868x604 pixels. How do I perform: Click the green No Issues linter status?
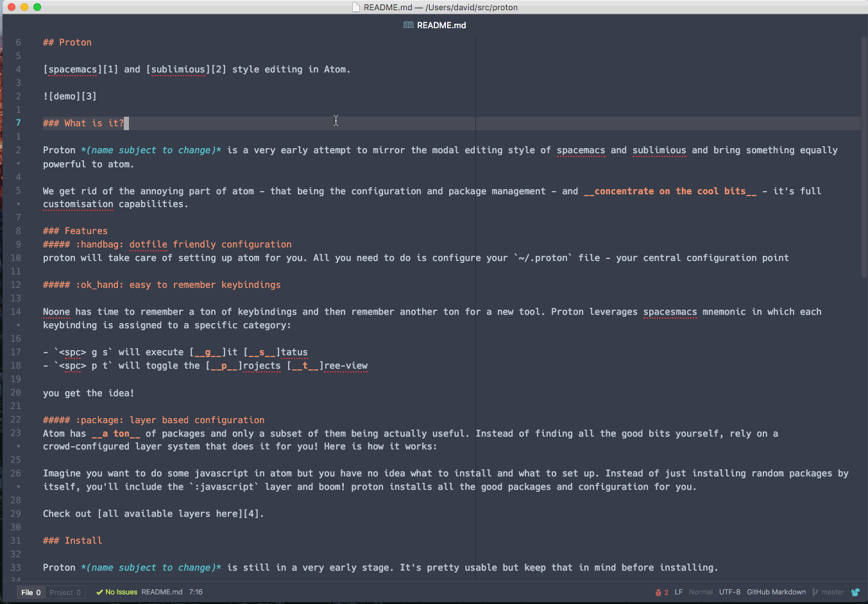(x=117, y=592)
